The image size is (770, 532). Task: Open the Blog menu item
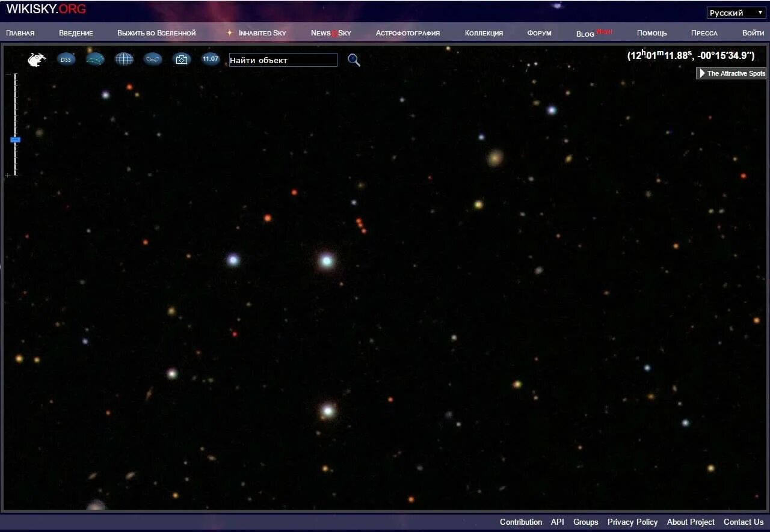tap(585, 34)
